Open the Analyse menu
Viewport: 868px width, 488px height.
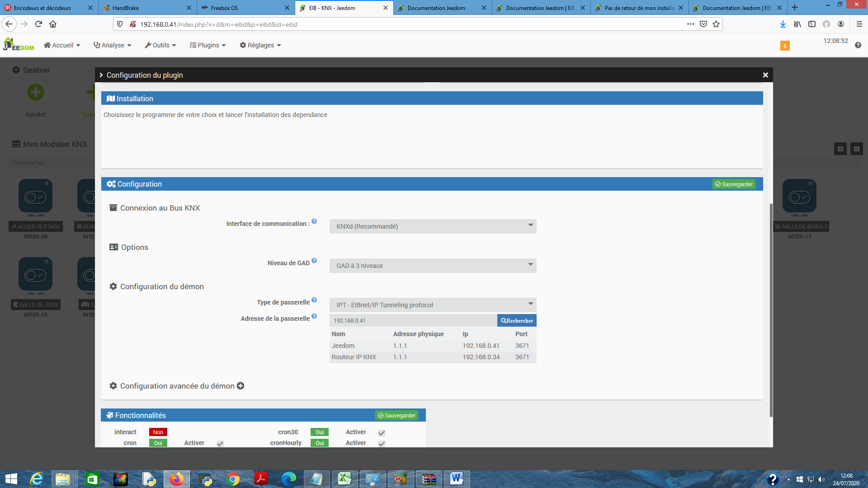(112, 45)
